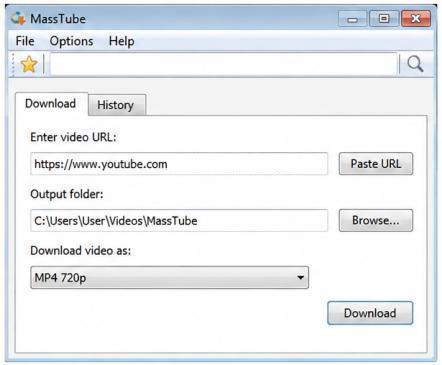442x365 pixels.
Task: Expand the MP4 720p format dropdown
Action: pyautogui.click(x=169, y=277)
